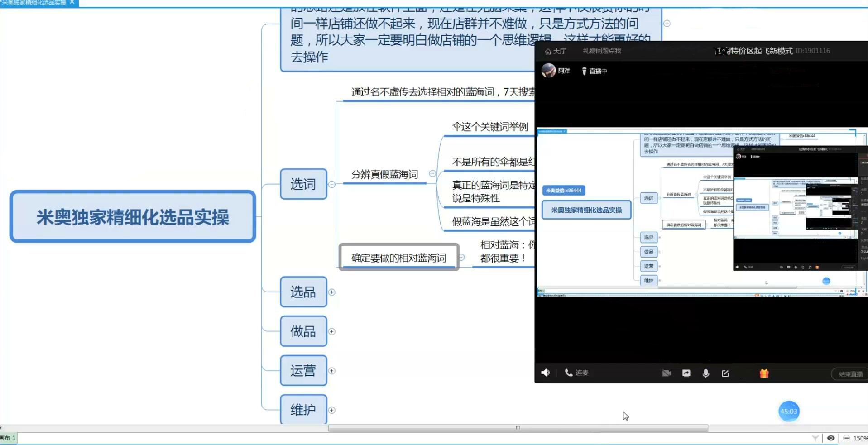Expand the 维护 node plus button

(332, 410)
